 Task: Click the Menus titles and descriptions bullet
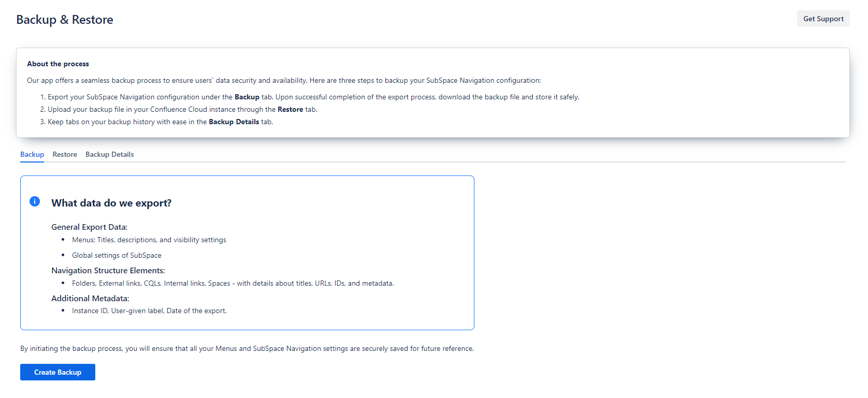pyautogui.click(x=149, y=240)
